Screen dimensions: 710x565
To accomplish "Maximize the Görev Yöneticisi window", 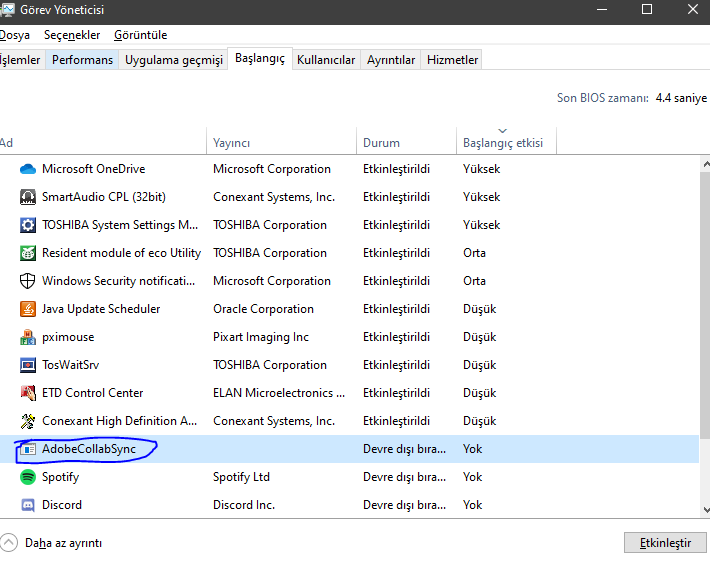I will coord(647,10).
